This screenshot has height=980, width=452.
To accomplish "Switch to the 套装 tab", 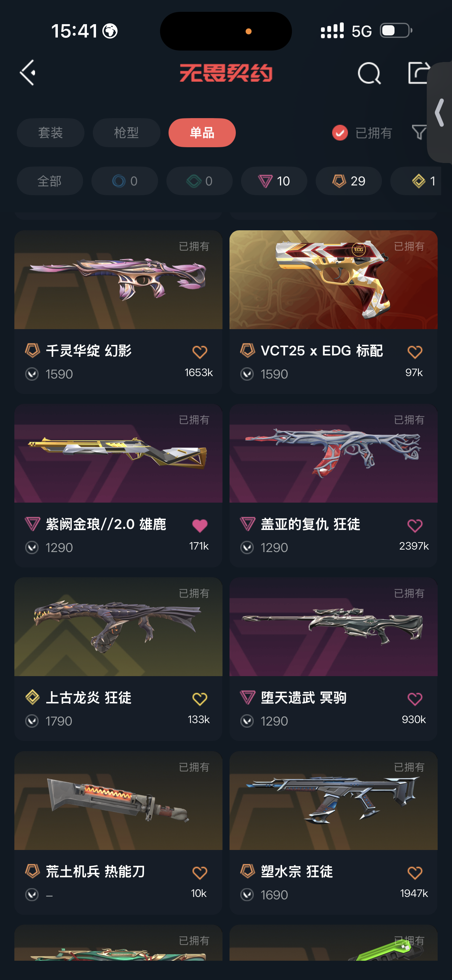I will (x=50, y=133).
